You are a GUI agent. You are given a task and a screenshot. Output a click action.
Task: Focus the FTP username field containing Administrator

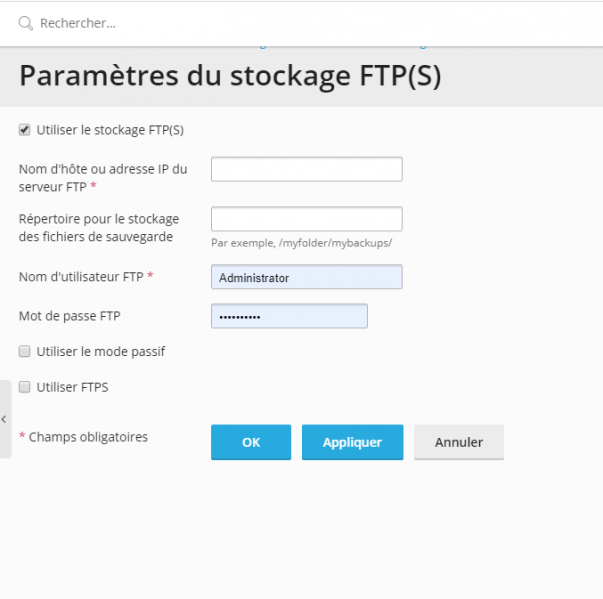pyautogui.click(x=306, y=277)
